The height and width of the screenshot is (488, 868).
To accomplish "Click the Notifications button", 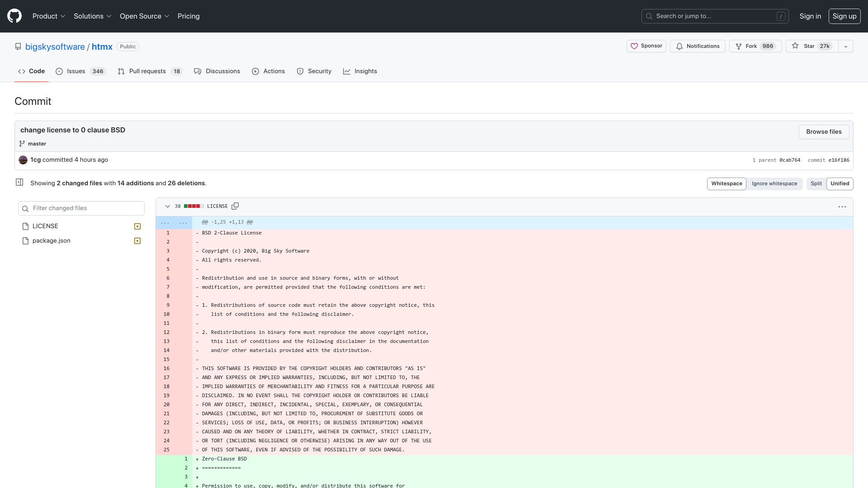I will [698, 46].
